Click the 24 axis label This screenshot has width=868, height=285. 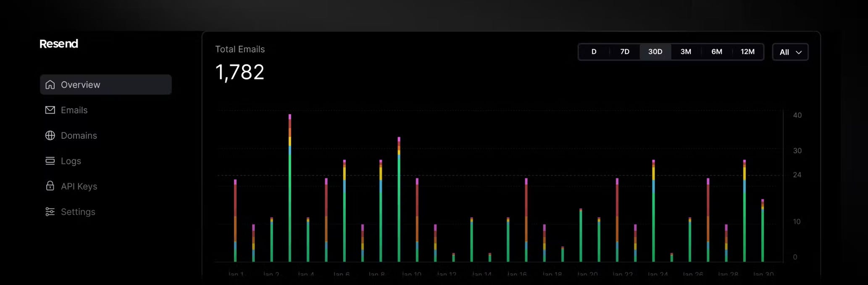click(797, 175)
